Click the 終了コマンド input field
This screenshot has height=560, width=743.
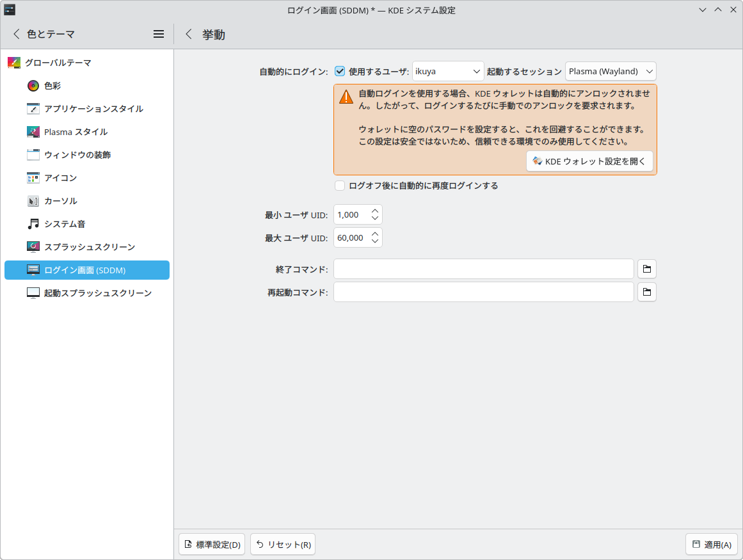(x=484, y=269)
